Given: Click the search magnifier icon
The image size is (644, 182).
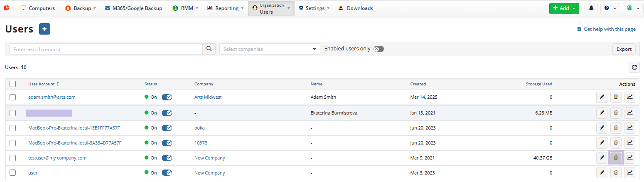Looking at the screenshot, I should tap(209, 49).
